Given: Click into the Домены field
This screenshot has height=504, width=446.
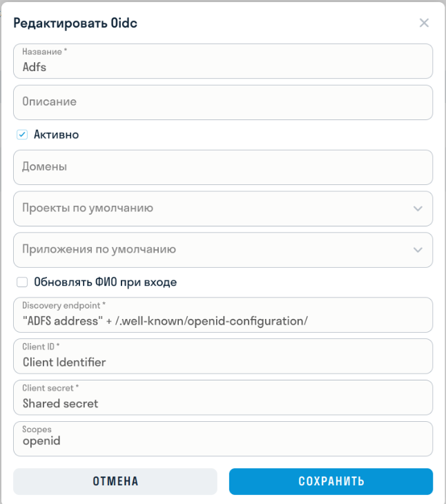Looking at the screenshot, I should point(222,167).
